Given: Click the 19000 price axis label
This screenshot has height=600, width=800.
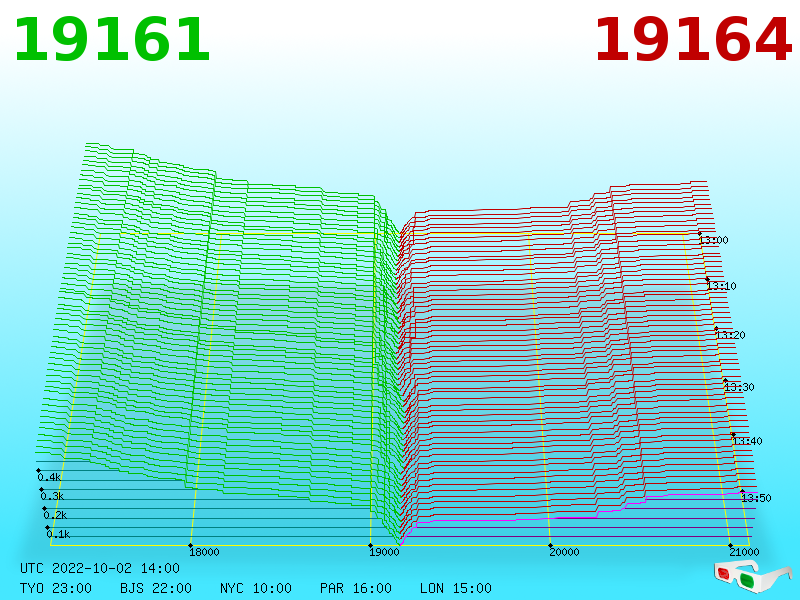Looking at the screenshot, I should [384, 552].
